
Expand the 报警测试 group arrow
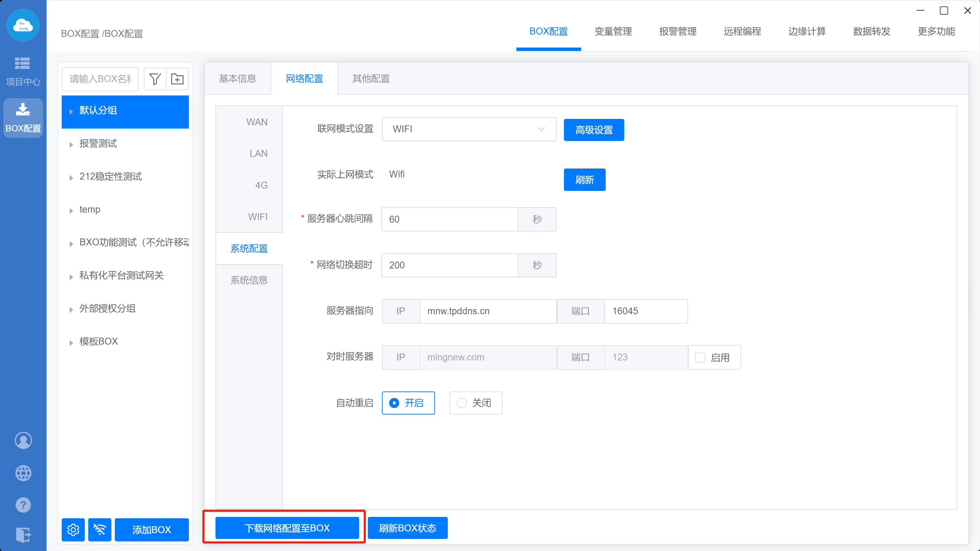pyautogui.click(x=71, y=144)
